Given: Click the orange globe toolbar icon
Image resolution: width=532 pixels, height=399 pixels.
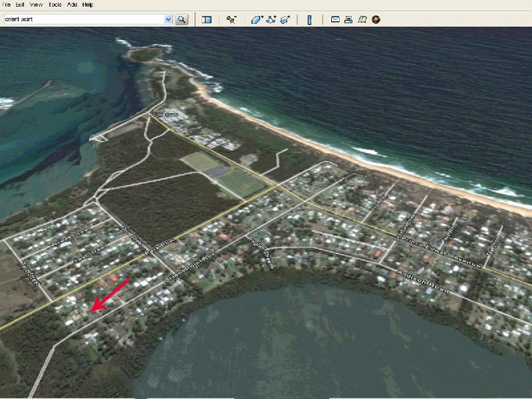Looking at the screenshot, I should (x=376, y=19).
